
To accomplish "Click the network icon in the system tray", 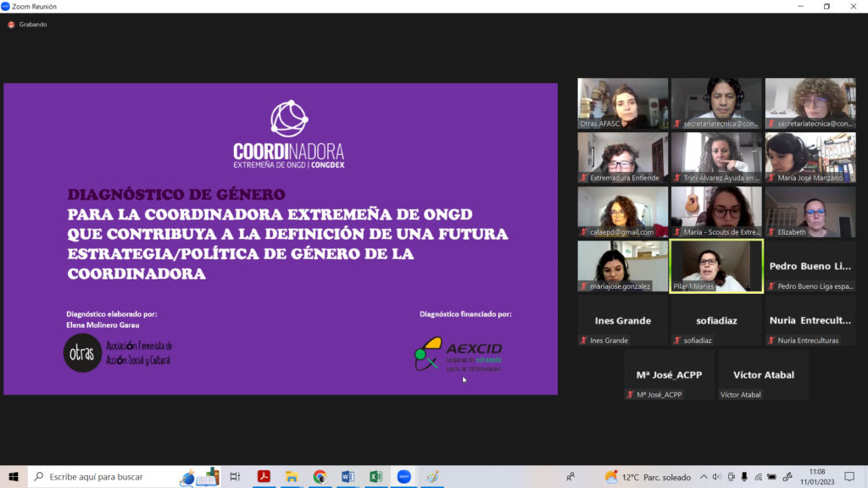I will 758,477.
